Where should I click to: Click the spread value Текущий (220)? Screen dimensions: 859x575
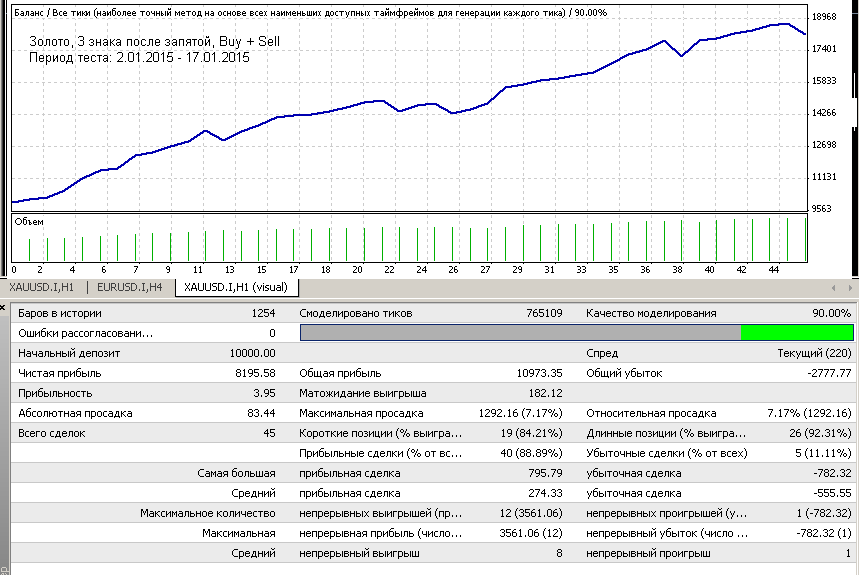[814, 353]
